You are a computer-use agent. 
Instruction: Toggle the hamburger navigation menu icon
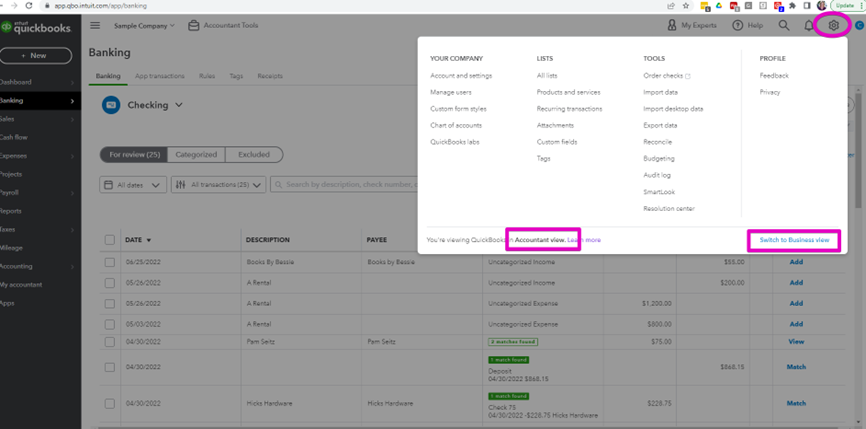96,25
